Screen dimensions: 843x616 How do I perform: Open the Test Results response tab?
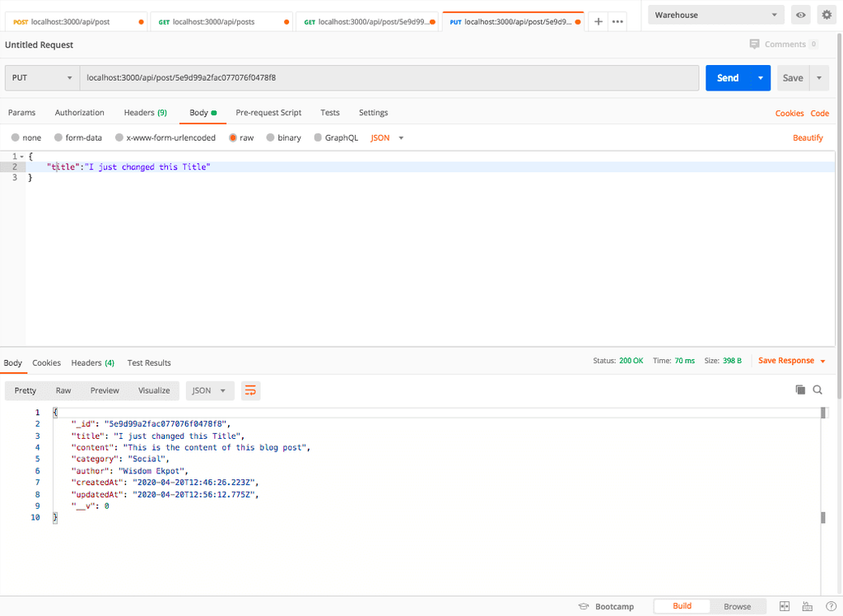coord(149,362)
